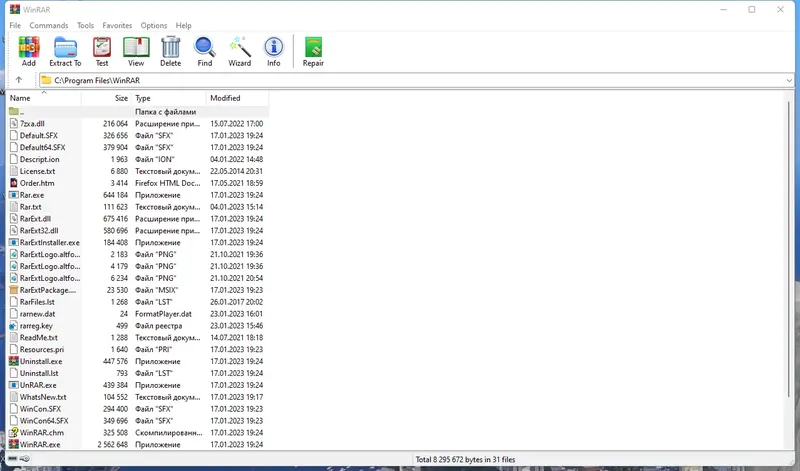Select RarFiles.lst file name

(37, 302)
